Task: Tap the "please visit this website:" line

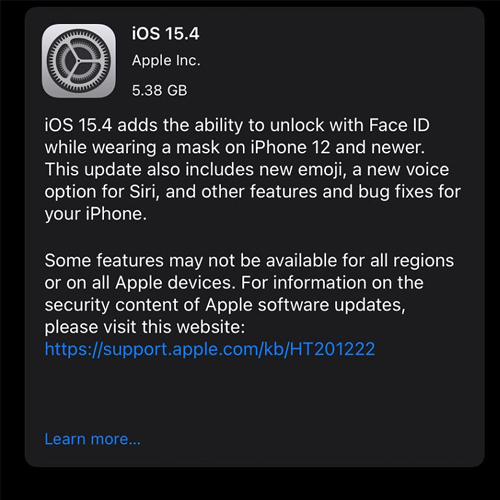Action: coord(145,327)
